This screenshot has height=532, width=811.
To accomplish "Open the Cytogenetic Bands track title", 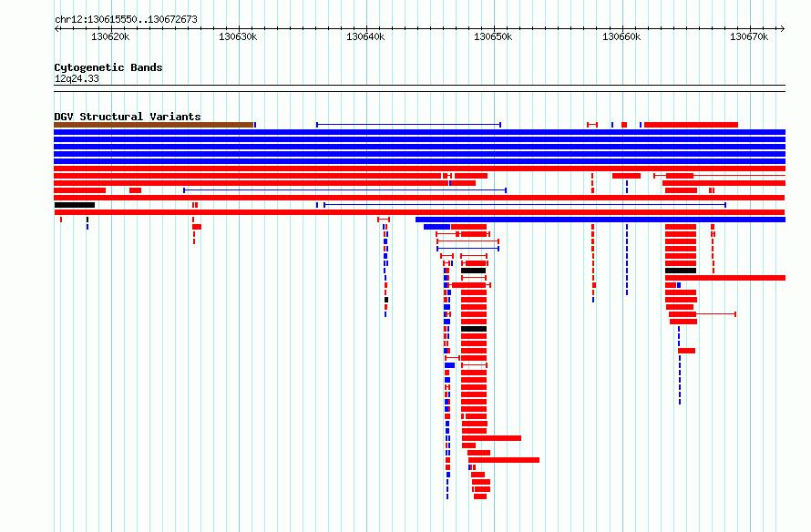I will pyautogui.click(x=108, y=67).
